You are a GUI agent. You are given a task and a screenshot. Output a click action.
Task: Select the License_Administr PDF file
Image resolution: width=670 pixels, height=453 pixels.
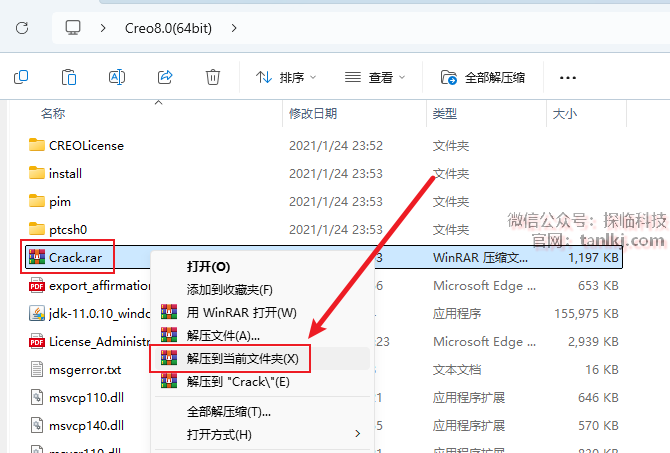click(90, 342)
